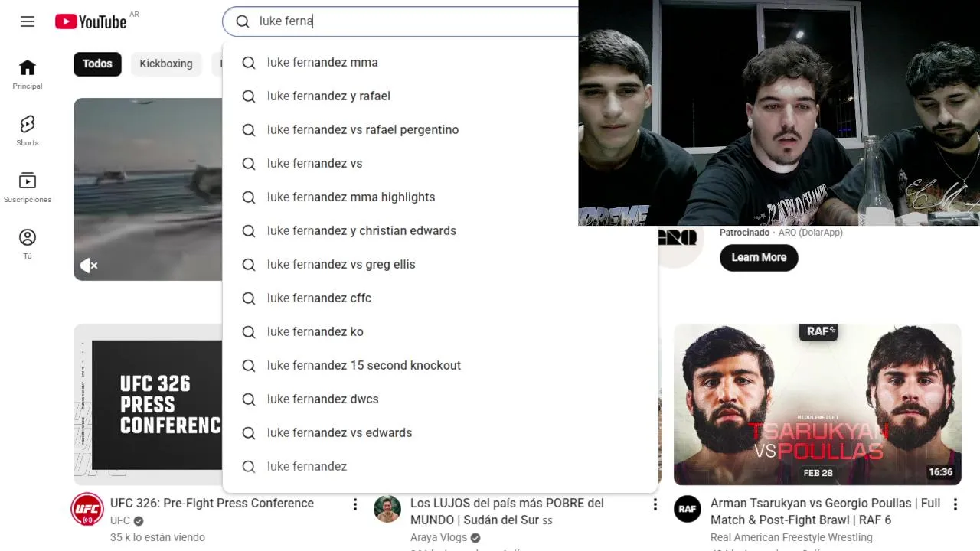
Task: Go to YouTube home via logo
Action: point(90,21)
